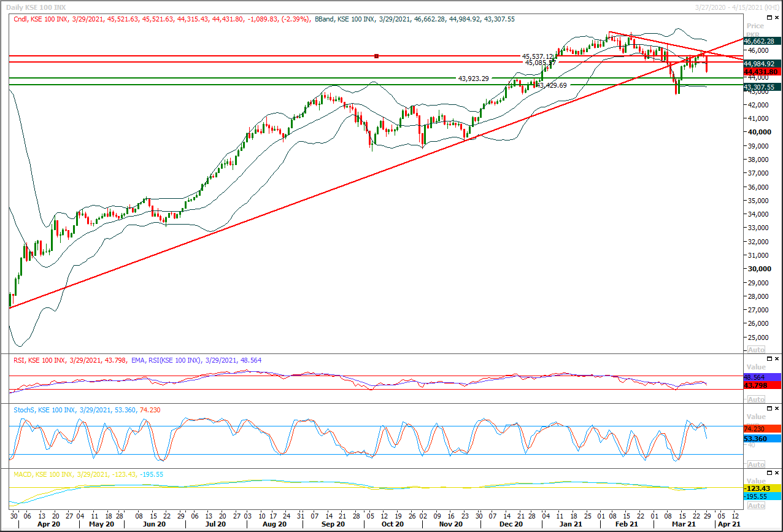The width and height of the screenshot is (783, 532).
Task: Click the 'Sep 20' month label on time axis
Action: [x=332, y=525]
